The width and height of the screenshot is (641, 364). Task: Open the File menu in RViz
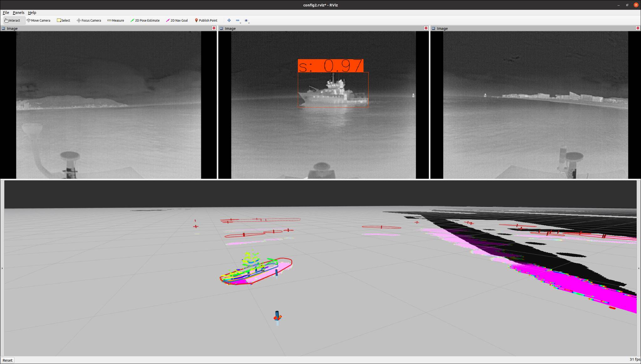(6, 12)
